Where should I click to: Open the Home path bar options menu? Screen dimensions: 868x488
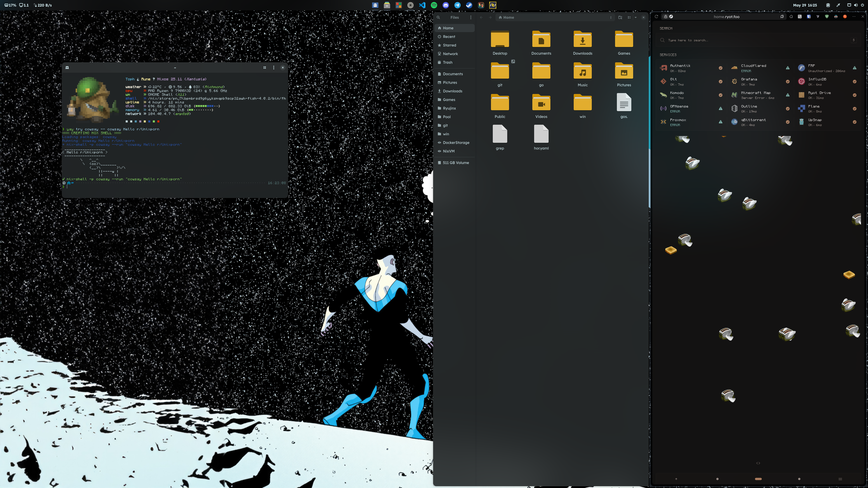click(x=611, y=18)
